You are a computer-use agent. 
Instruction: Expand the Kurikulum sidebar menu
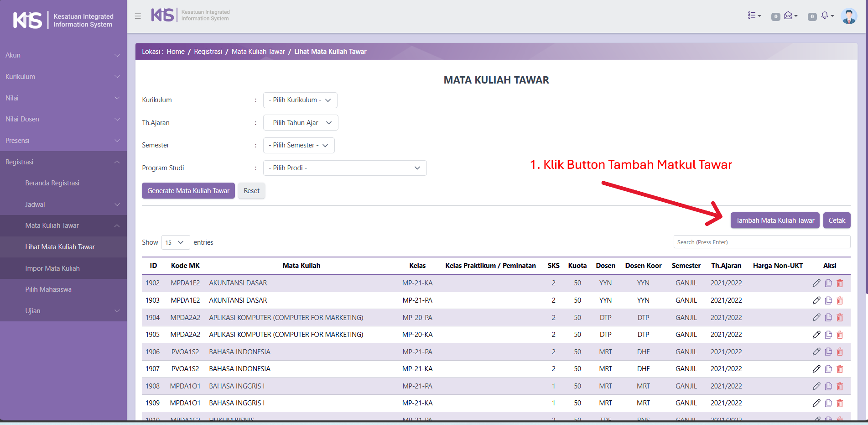click(x=63, y=77)
